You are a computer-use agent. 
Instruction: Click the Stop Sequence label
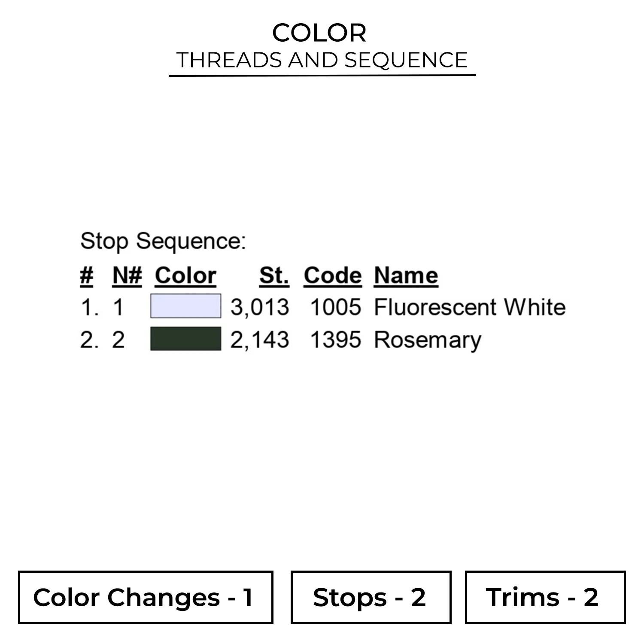pos(163,241)
